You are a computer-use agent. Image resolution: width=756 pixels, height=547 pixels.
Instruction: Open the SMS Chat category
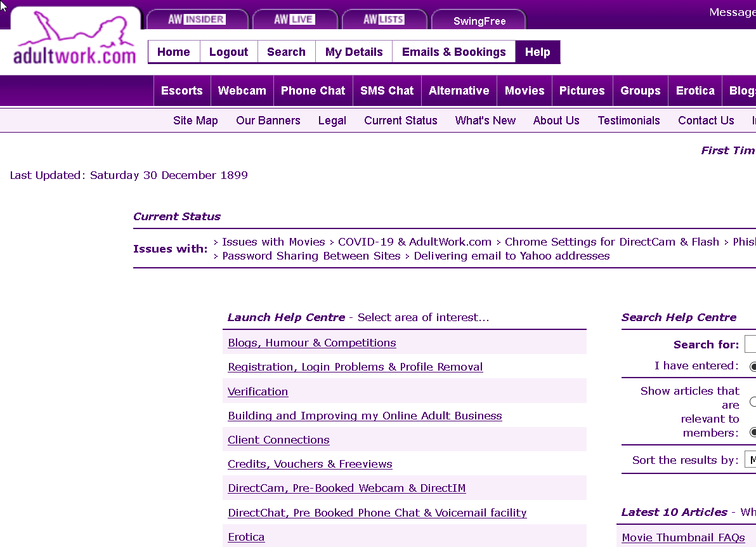[387, 91]
